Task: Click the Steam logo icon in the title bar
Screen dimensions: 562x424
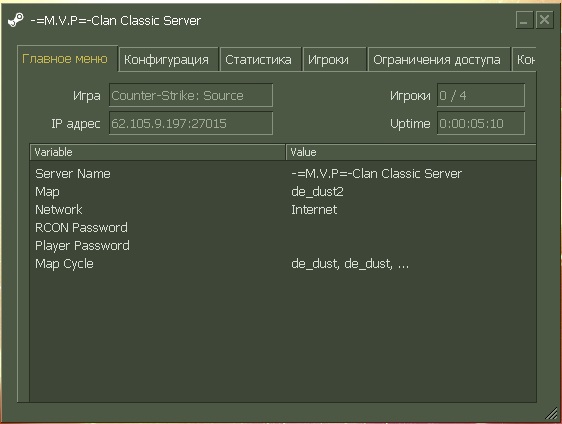Action: (16, 20)
